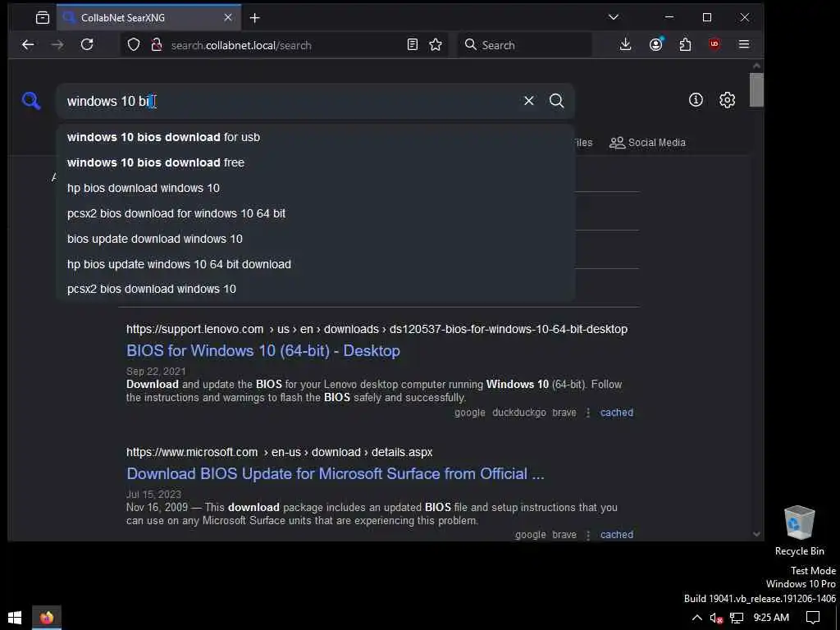Click inside the 'windows 10 bi' search field
The height and width of the screenshot is (630, 840).
tap(290, 101)
